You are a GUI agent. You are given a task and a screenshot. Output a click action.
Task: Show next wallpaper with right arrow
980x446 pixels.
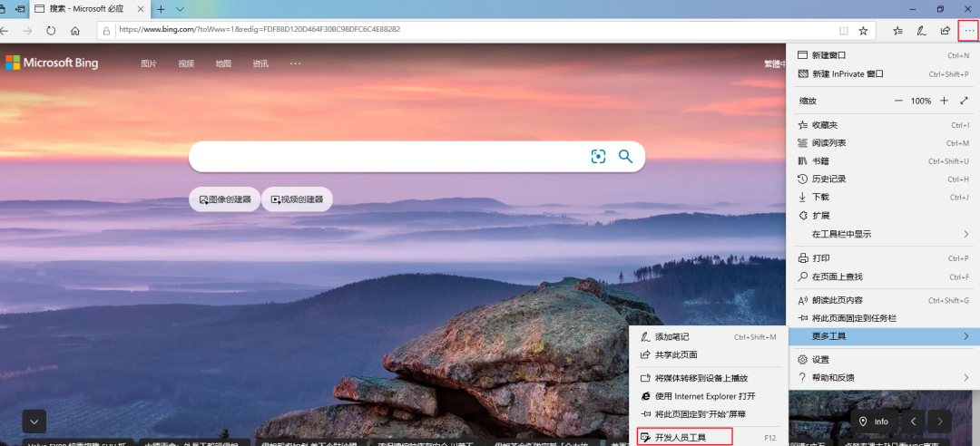(939, 422)
